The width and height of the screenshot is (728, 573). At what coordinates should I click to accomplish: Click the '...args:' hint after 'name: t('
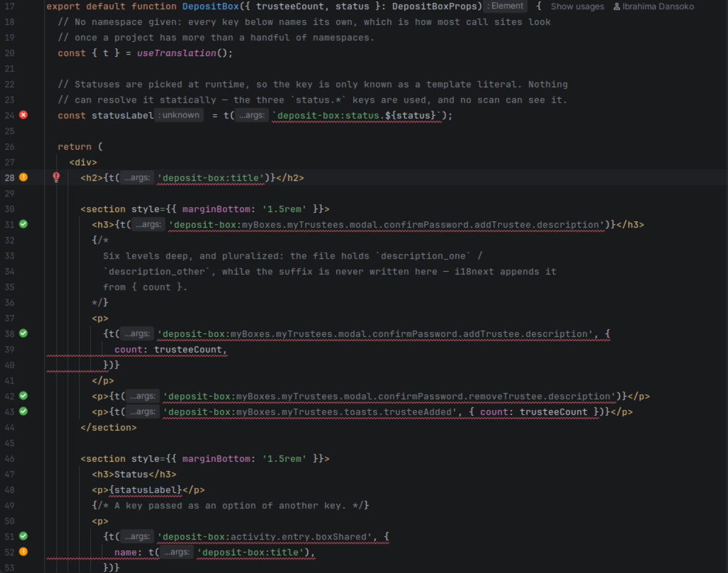point(176,553)
